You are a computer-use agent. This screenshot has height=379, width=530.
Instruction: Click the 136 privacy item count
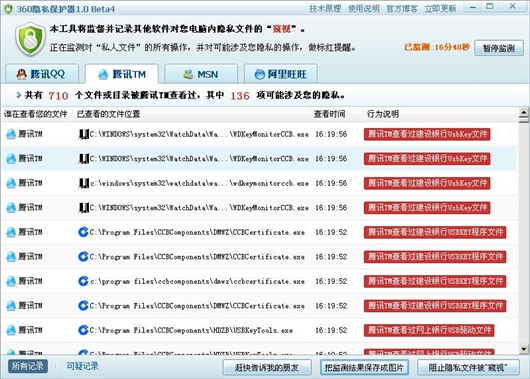(240, 96)
